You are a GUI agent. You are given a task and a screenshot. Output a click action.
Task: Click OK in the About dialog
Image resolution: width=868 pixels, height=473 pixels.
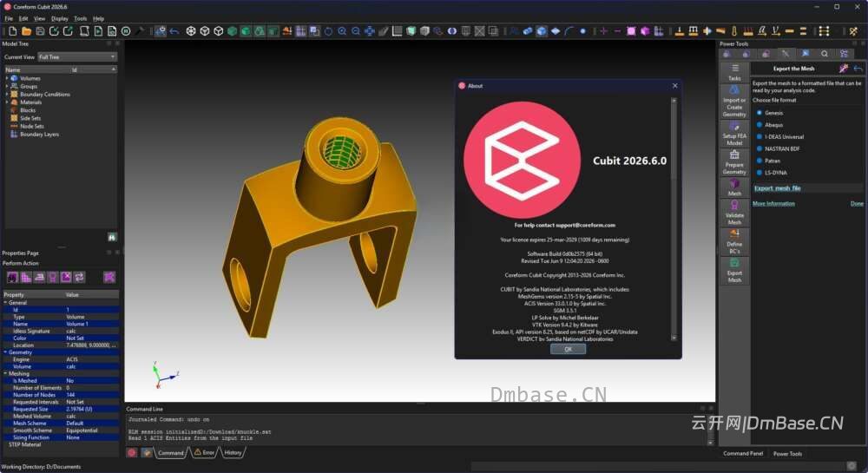[568, 349]
